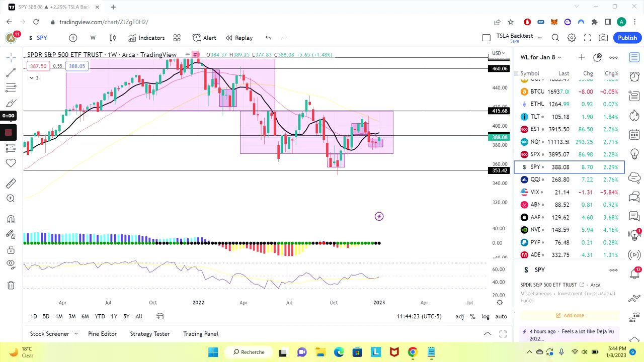Toggle auto scale on price axis

(501, 316)
